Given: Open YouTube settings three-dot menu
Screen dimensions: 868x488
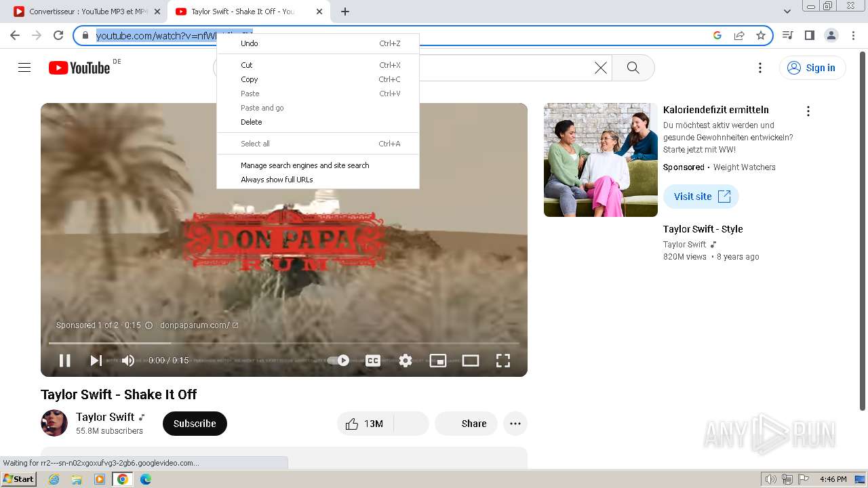Looking at the screenshot, I should pyautogui.click(x=760, y=68).
